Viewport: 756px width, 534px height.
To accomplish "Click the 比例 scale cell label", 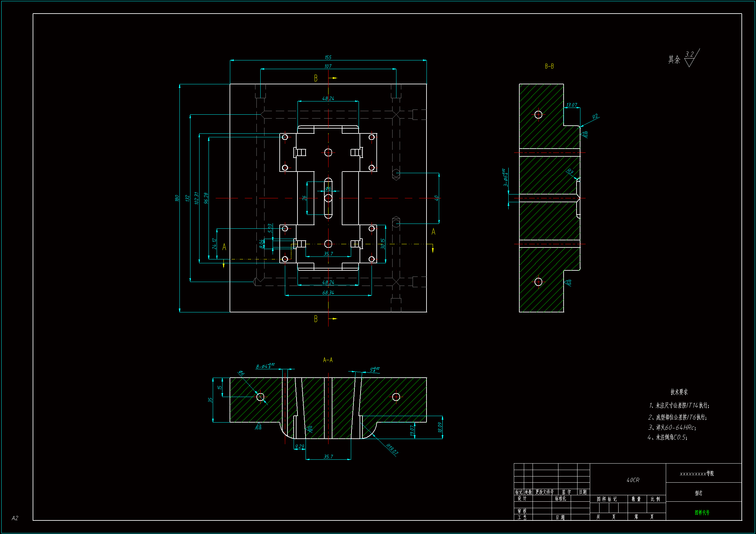I will (655, 499).
